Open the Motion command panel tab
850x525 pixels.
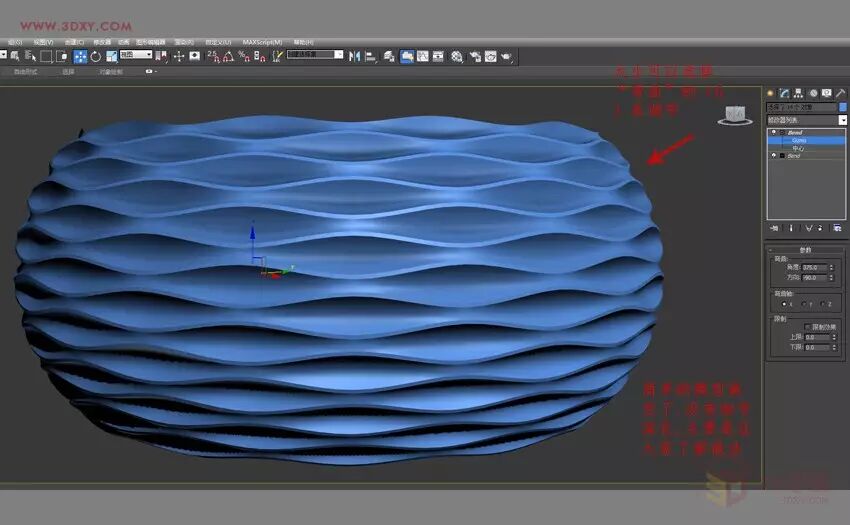pos(813,93)
